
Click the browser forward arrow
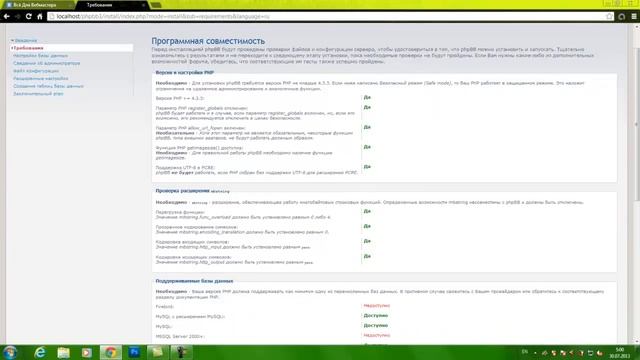[x=18, y=16]
